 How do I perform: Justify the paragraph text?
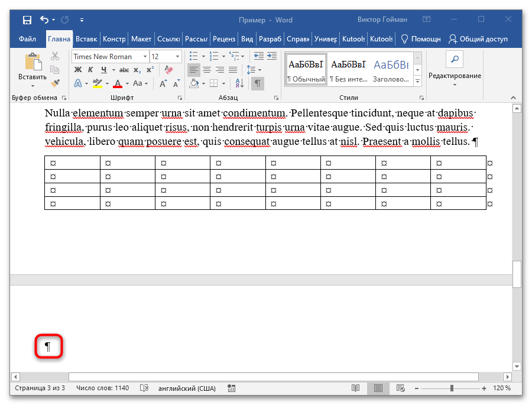[233, 70]
